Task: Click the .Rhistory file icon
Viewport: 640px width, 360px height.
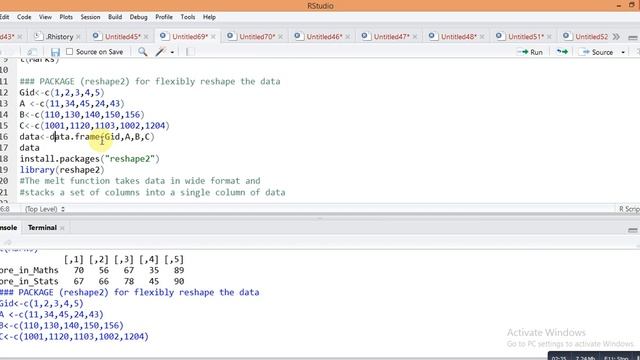Action: (38, 36)
